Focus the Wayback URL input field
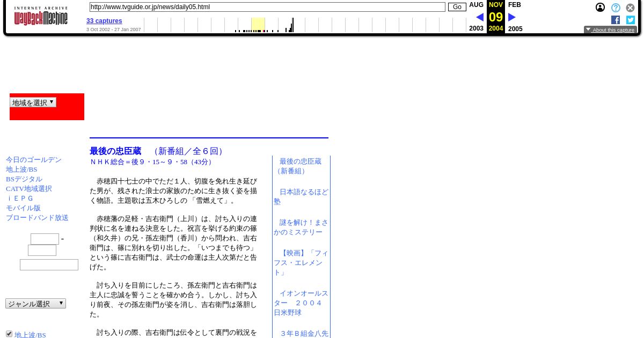Image resolution: width=644 pixels, height=338 pixels. pyautogui.click(x=267, y=7)
